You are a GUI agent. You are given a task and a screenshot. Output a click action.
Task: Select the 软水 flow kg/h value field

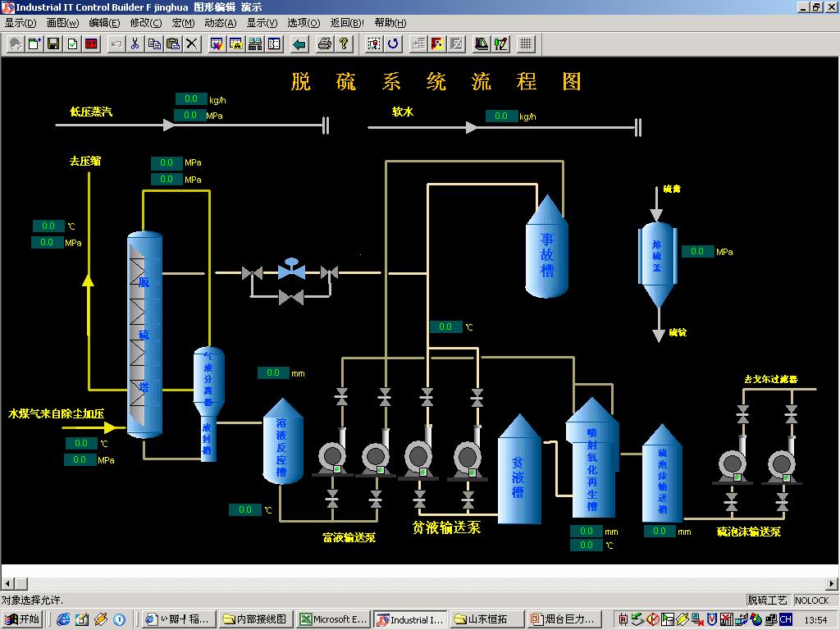501,116
